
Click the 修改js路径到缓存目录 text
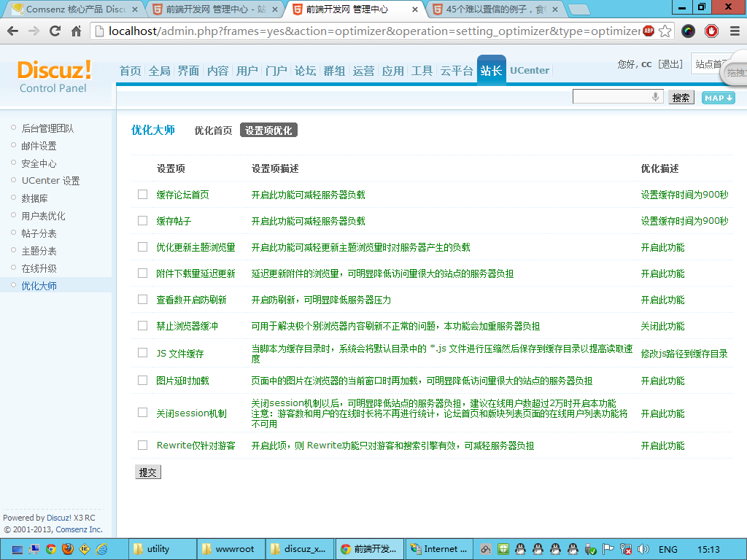(x=684, y=354)
